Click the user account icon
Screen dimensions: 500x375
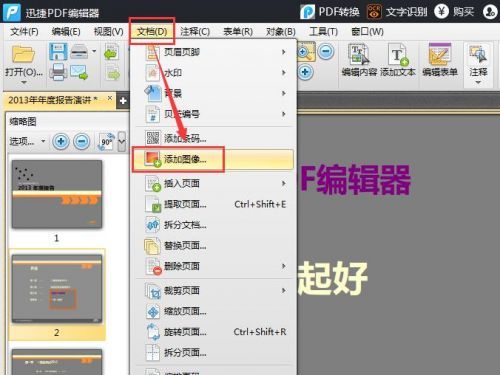point(490,12)
